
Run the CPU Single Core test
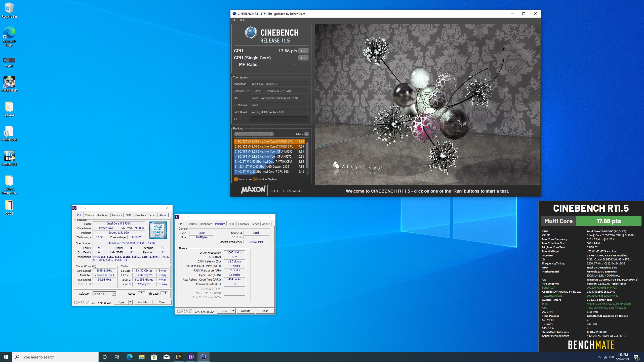pyautogui.click(x=303, y=58)
